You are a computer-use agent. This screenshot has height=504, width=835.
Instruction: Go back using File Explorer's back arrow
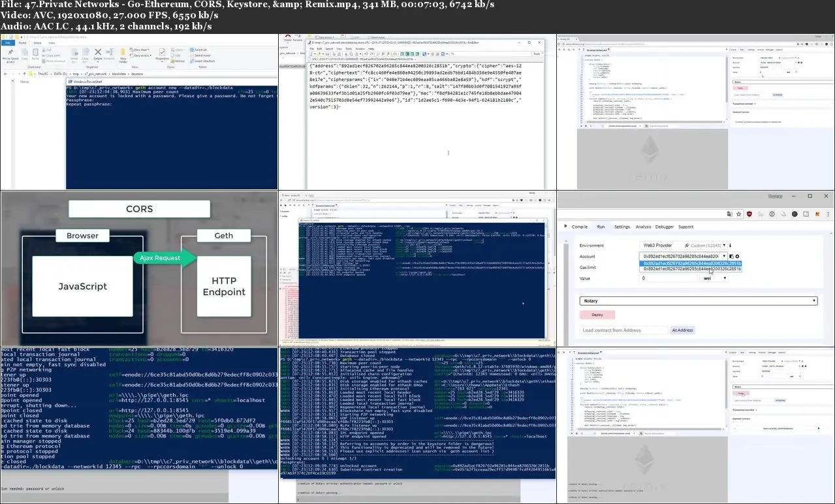[x=5, y=74]
